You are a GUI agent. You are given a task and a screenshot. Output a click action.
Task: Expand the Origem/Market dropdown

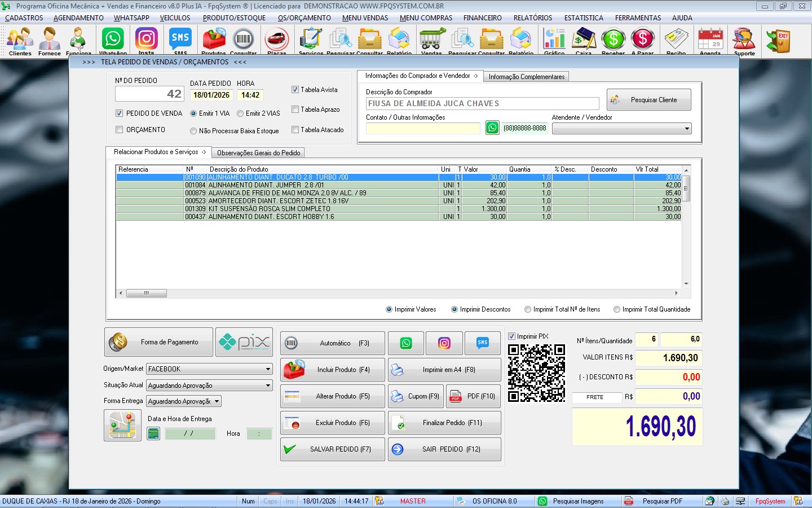pyautogui.click(x=268, y=369)
